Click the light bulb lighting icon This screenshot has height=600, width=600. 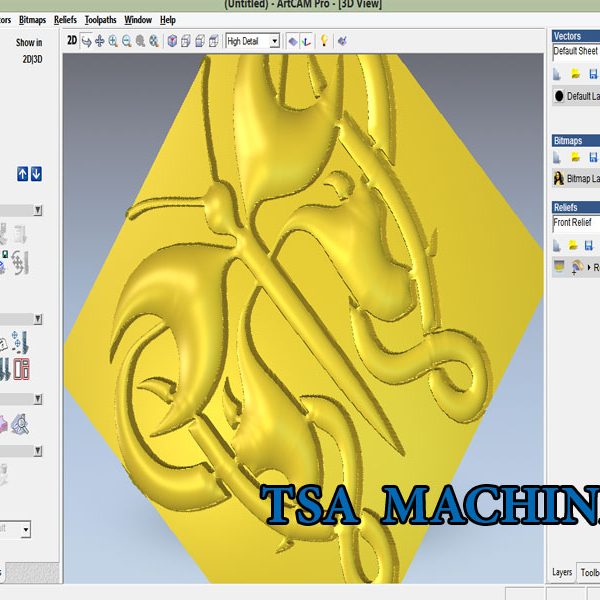tap(324, 41)
